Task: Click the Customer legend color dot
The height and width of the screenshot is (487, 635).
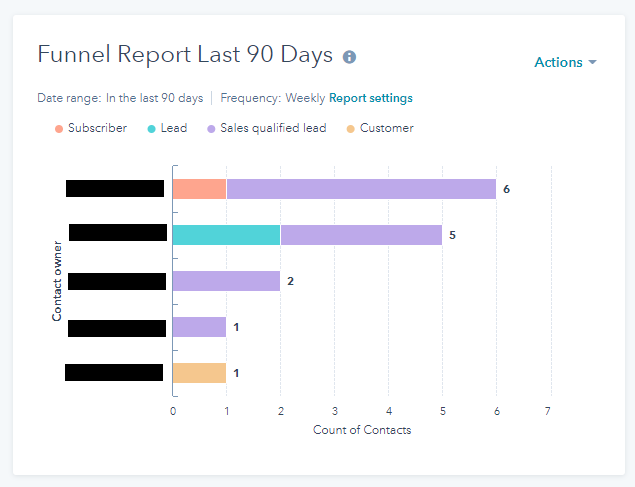Action: (350, 129)
